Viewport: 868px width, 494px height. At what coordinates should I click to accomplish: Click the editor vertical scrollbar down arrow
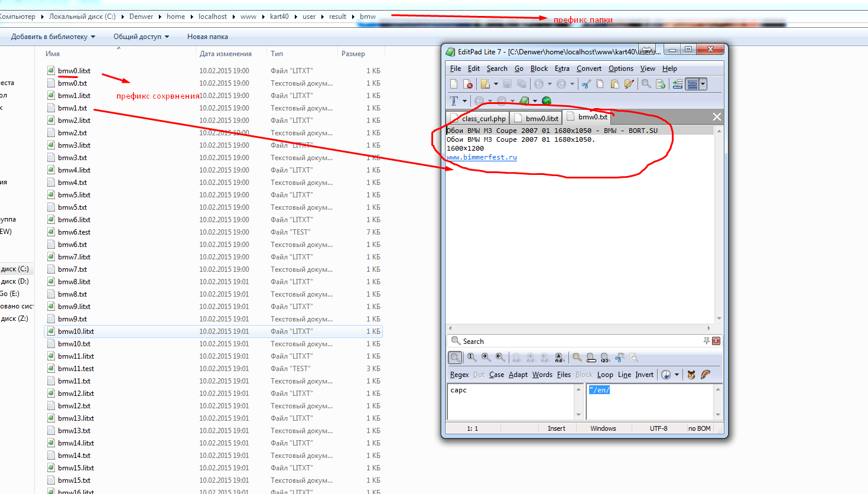pyautogui.click(x=719, y=318)
